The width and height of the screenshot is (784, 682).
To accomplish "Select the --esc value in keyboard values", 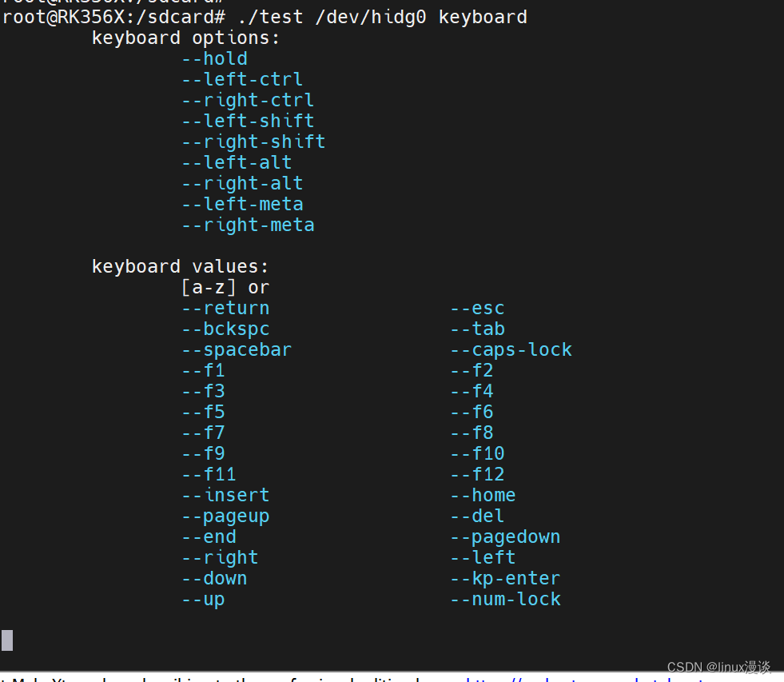I will point(476,307).
